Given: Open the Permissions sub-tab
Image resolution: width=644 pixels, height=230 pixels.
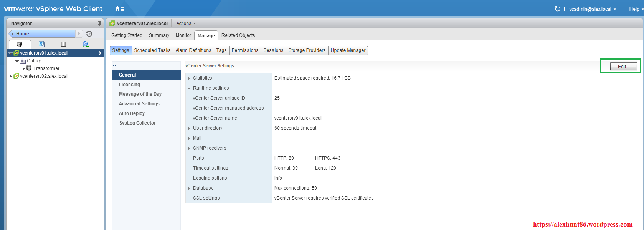Looking at the screenshot, I should pyautogui.click(x=245, y=50).
